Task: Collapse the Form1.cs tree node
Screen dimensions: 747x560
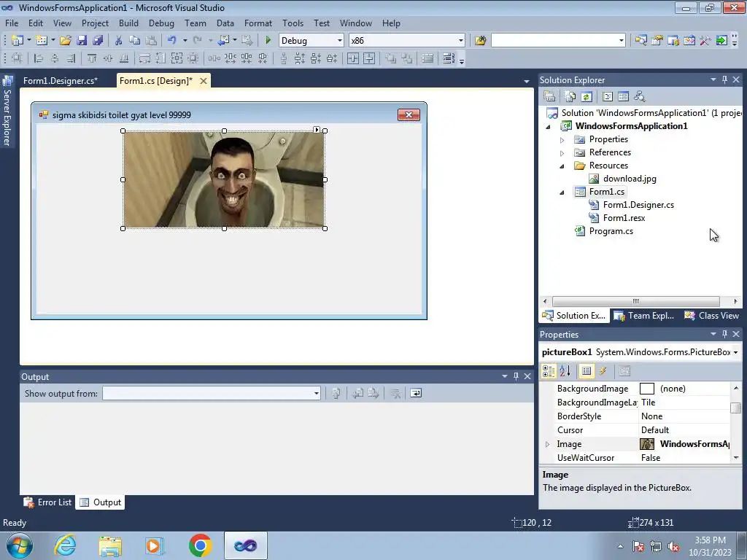Action: pyautogui.click(x=562, y=192)
